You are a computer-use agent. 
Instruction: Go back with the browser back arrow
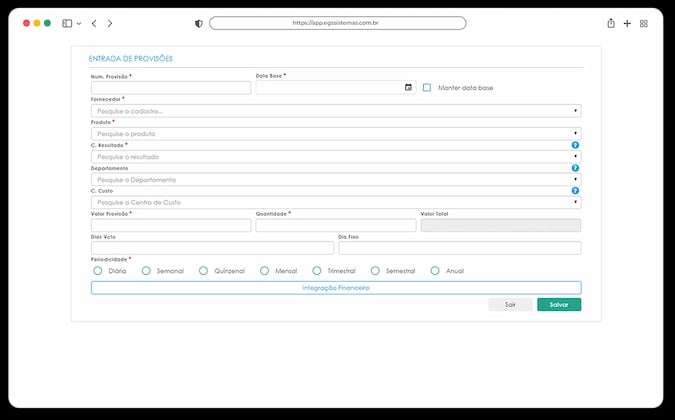(x=94, y=23)
